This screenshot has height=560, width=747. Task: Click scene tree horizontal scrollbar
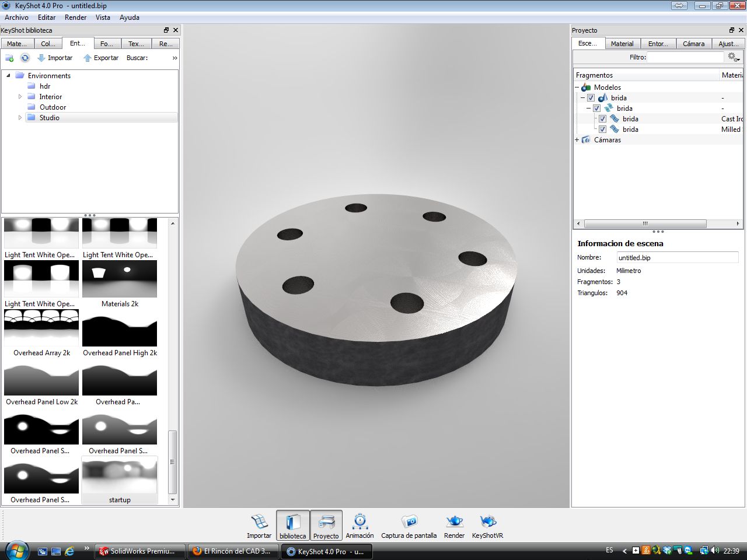(645, 223)
